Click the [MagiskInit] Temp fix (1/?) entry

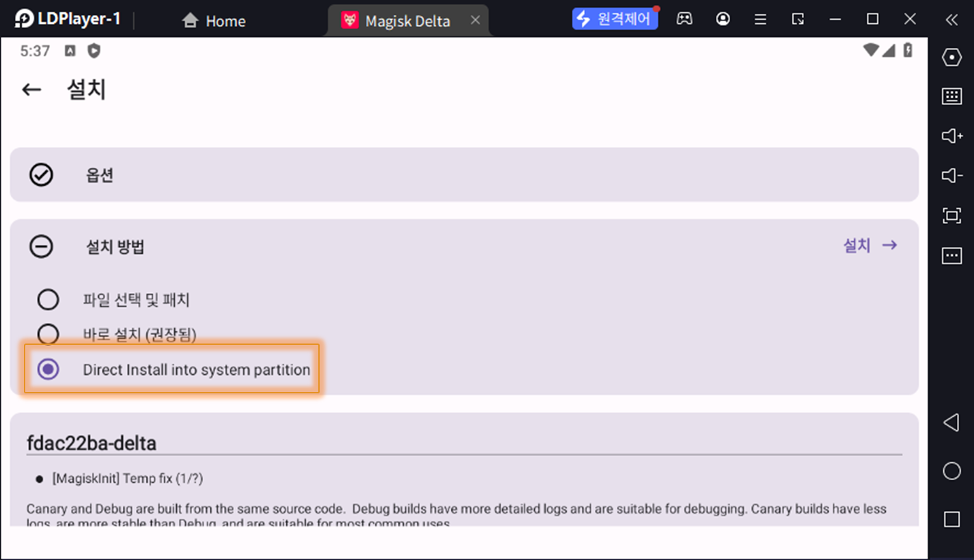click(128, 479)
